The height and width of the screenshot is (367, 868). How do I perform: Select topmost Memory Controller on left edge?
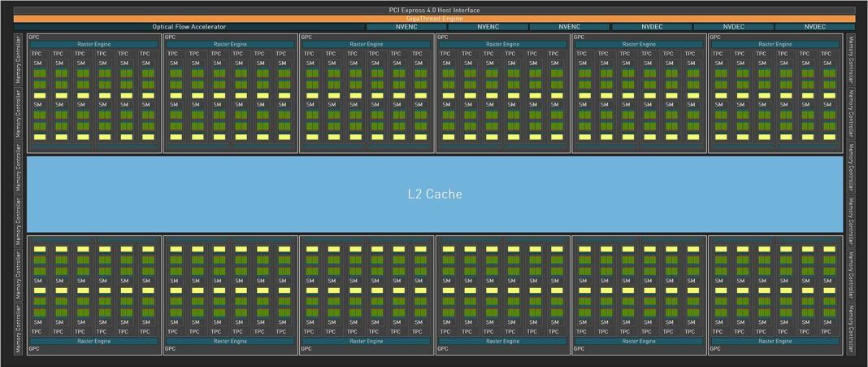point(19,60)
